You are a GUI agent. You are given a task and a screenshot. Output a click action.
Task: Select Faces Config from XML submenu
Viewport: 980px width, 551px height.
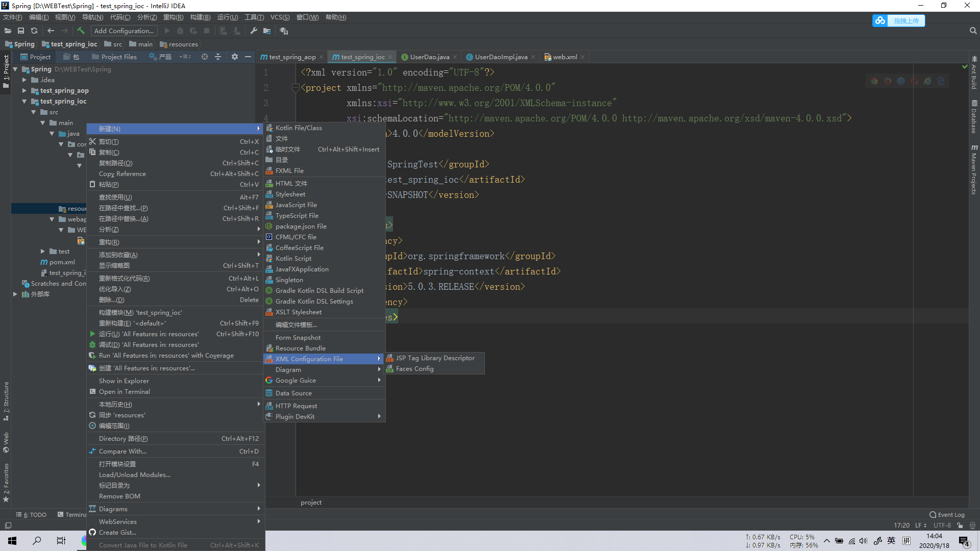tap(434, 369)
